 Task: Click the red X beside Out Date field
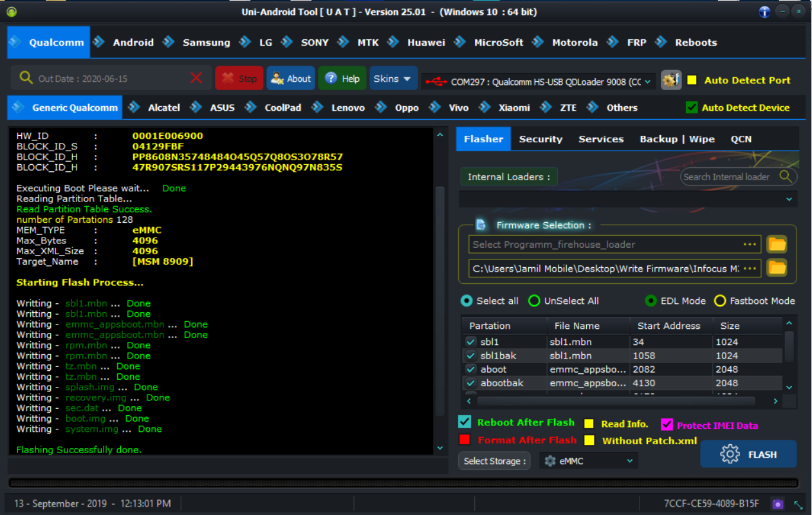(197, 78)
